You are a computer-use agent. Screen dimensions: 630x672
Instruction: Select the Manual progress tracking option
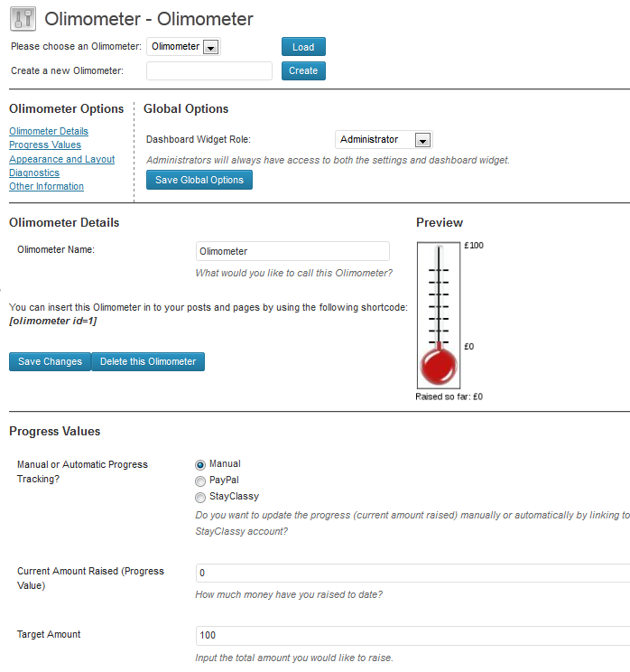coord(200,465)
